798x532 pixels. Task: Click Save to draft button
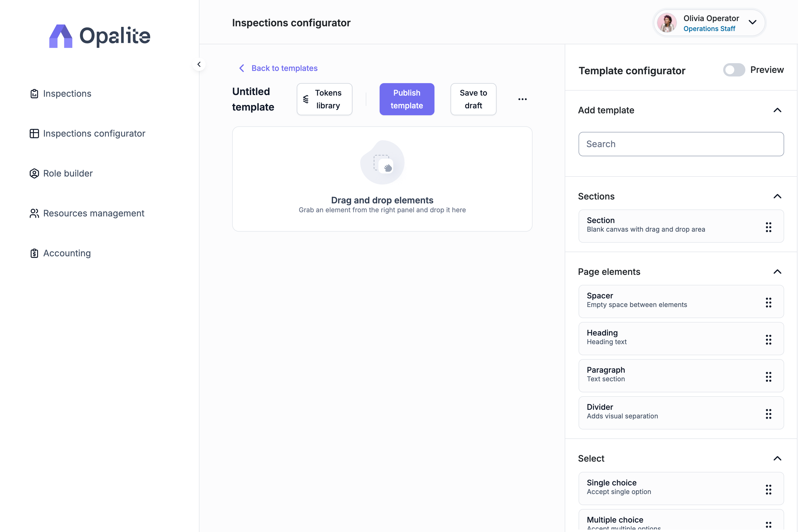(473, 99)
